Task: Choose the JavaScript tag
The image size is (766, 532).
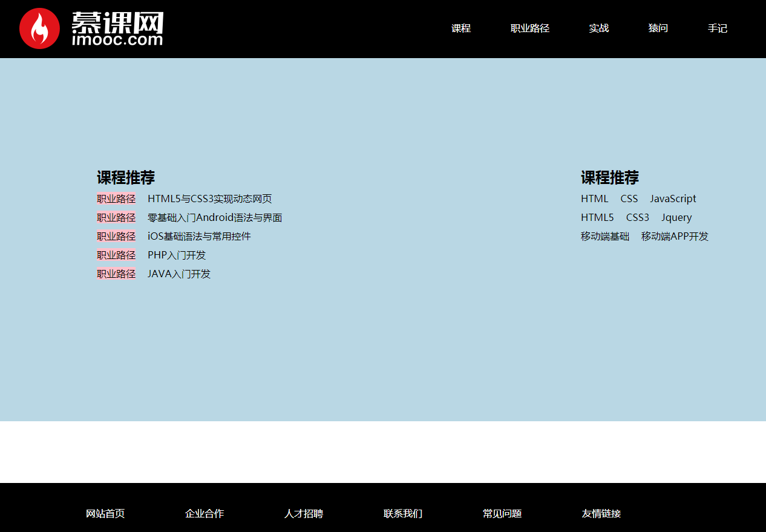Action: pos(673,199)
